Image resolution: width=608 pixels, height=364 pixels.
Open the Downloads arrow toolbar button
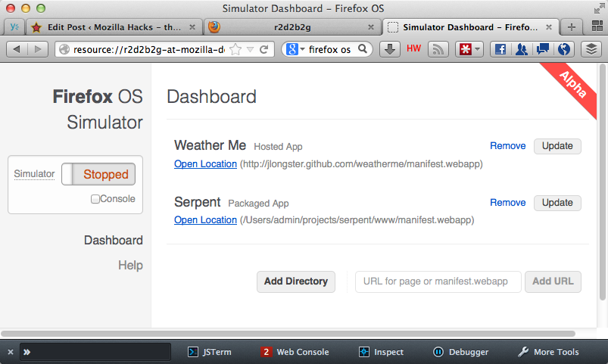coord(390,49)
